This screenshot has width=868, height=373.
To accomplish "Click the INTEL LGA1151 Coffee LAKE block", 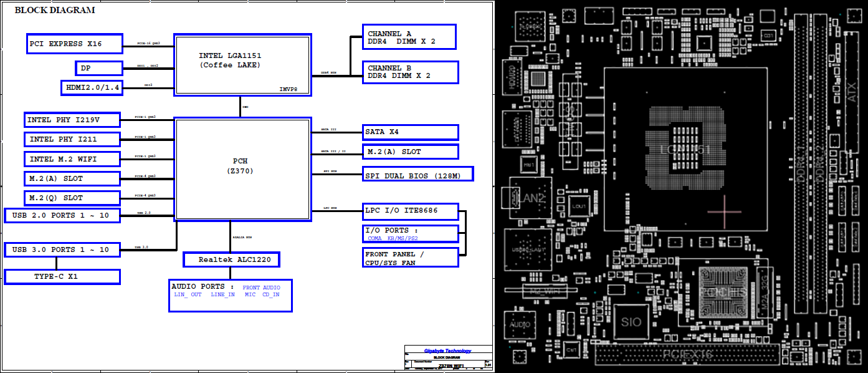I will pos(242,64).
